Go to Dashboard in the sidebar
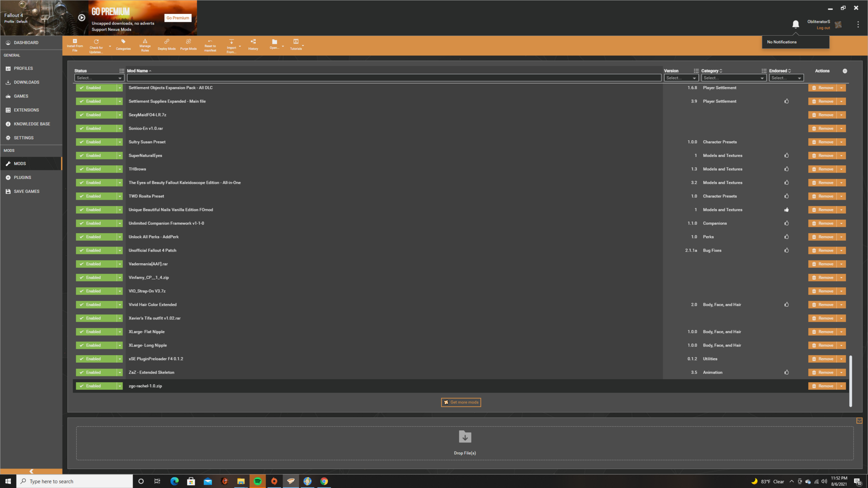 (x=31, y=42)
